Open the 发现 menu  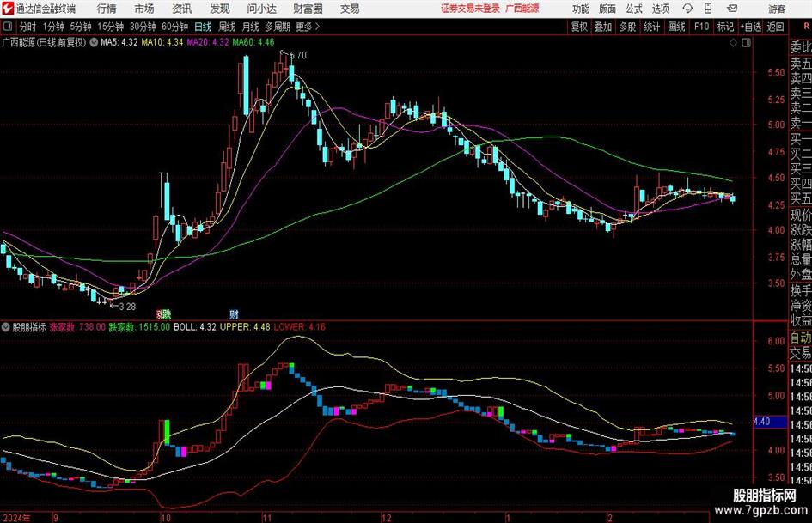tap(220, 9)
